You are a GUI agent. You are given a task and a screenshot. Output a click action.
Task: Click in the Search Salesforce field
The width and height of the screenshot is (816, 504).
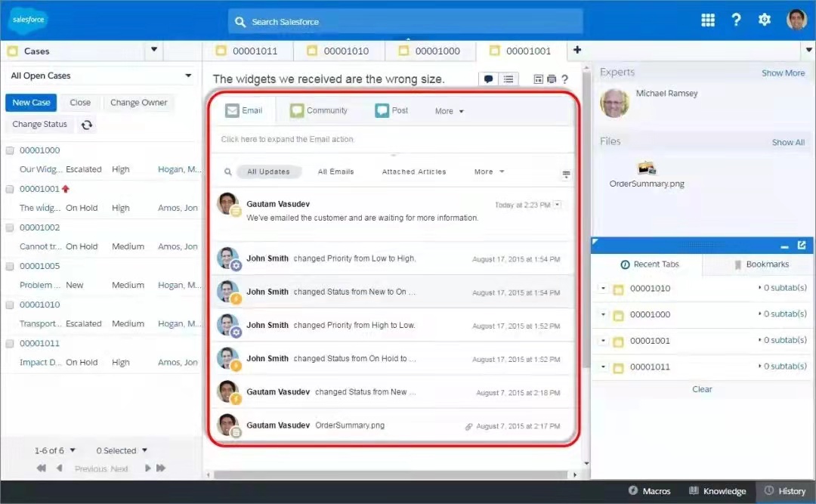(406, 21)
